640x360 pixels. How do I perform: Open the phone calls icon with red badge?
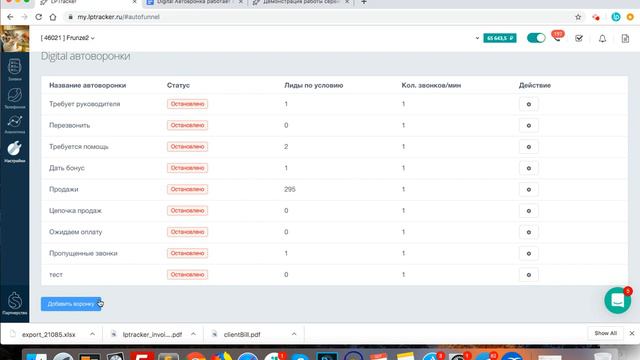(x=557, y=37)
